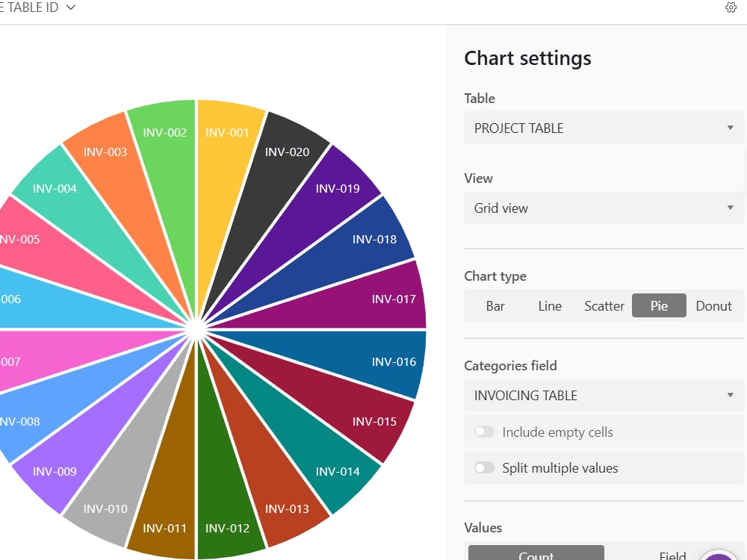Select Bar chart type

(495, 305)
